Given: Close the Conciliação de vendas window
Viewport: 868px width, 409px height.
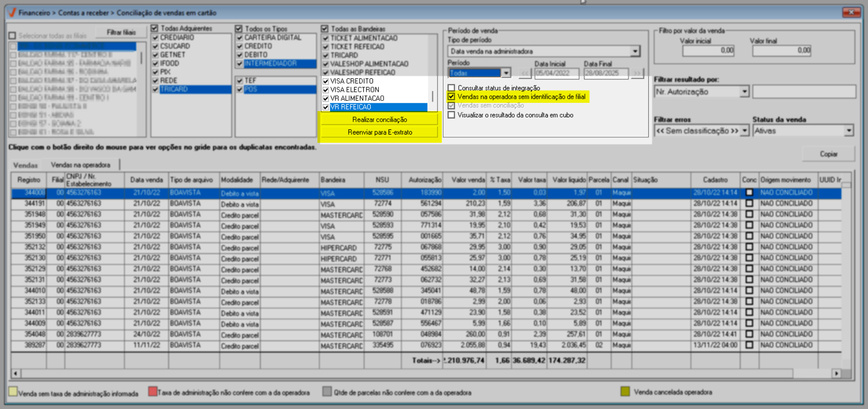Looking at the screenshot, I should pos(851,12).
